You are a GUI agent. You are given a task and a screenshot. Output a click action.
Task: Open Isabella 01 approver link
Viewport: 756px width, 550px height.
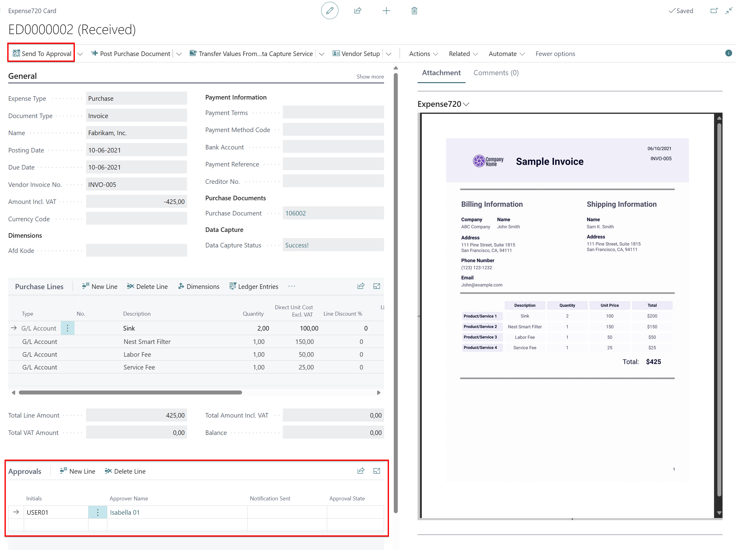point(125,512)
